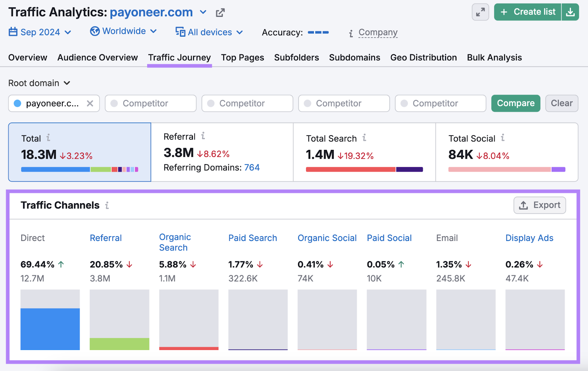Click the first Competitor input field

(x=151, y=103)
